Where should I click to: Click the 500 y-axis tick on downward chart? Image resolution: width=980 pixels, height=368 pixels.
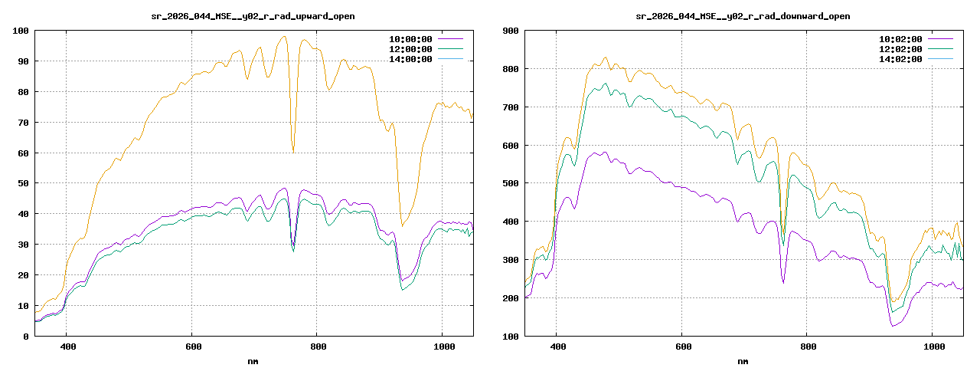point(511,183)
